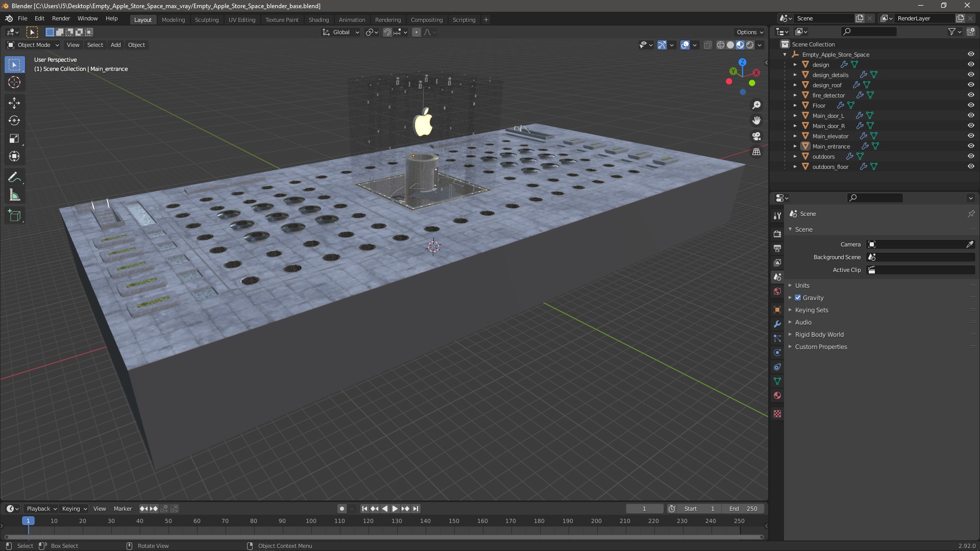
Task: Toggle snapping magnet icon
Action: point(387,32)
